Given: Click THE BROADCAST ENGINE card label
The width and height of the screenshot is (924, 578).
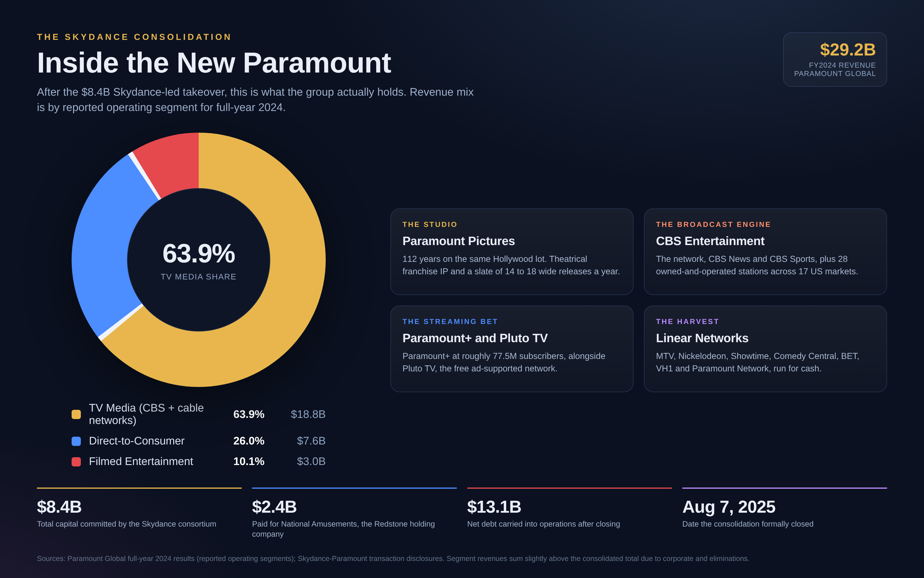Looking at the screenshot, I should 713,224.
